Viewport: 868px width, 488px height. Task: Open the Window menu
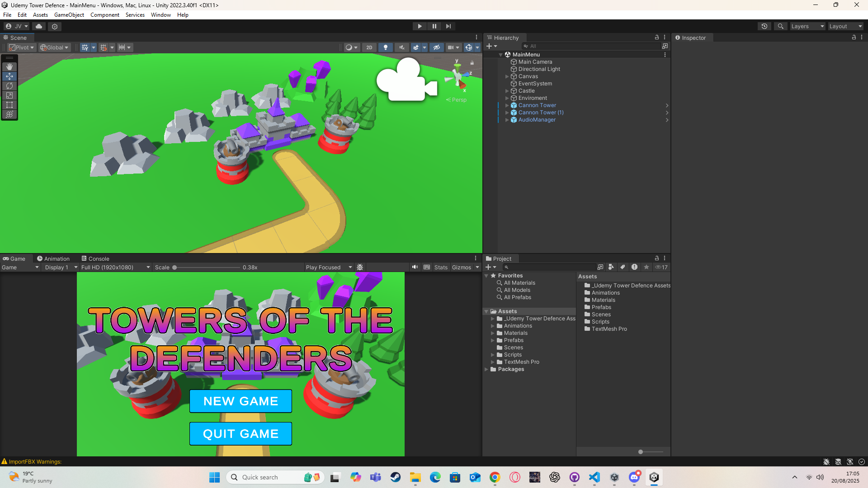(160, 15)
